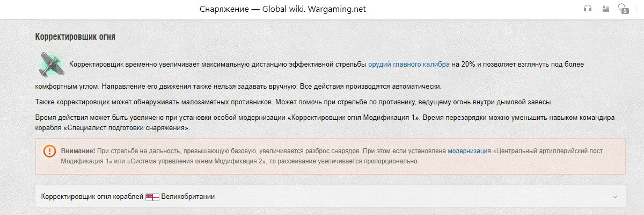Click text «Специалист подготовки снаряжения»
644x215 pixels.
click(x=127, y=128)
